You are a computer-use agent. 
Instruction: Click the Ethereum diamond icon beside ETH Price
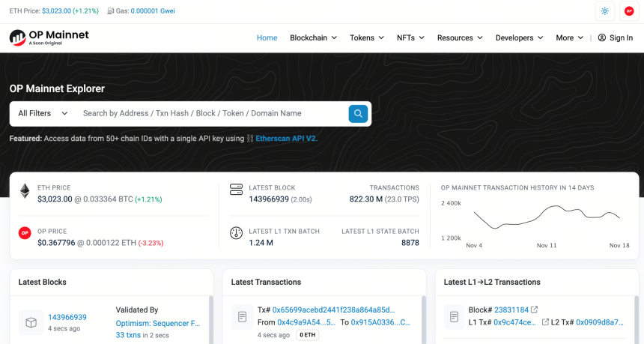click(25, 191)
